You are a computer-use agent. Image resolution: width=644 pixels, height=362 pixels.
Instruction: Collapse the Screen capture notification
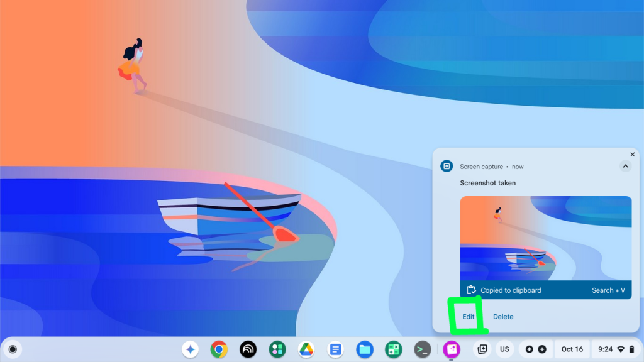(625, 166)
